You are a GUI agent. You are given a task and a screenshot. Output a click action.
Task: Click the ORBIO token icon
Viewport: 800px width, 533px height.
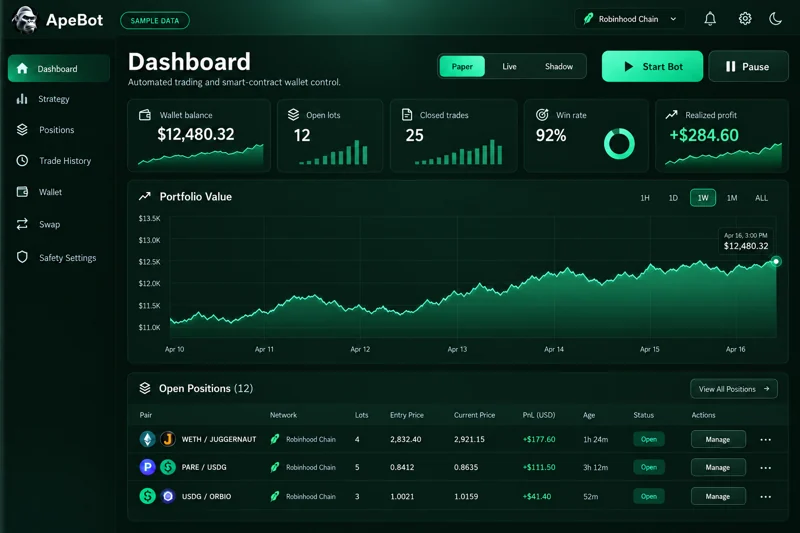[x=168, y=496]
